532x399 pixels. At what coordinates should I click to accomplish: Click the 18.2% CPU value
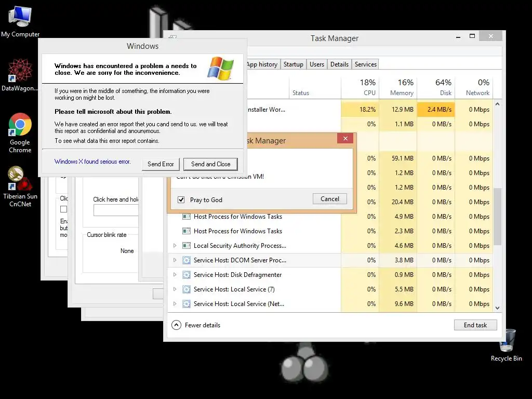(x=367, y=110)
